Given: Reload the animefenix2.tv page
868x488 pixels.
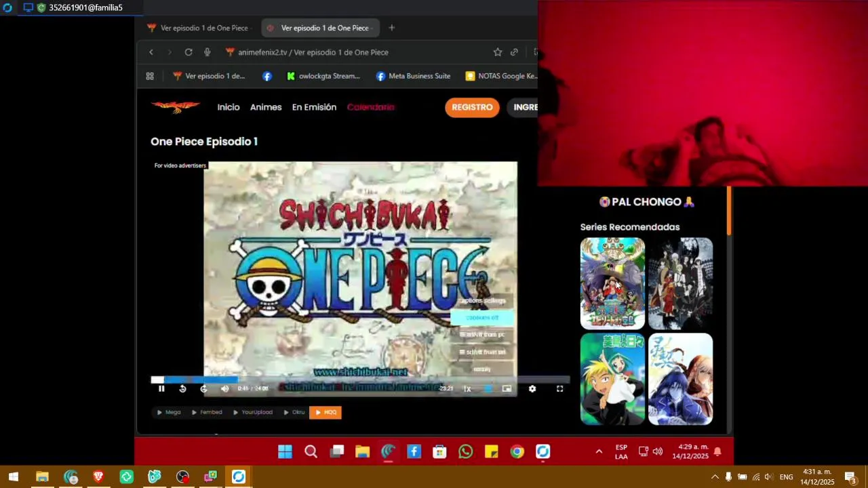Looking at the screenshot, I should 189,52.
